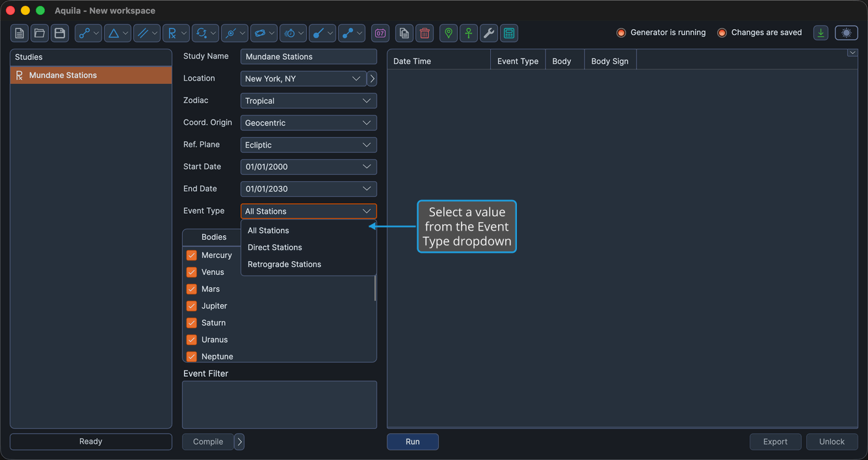Image resolution: width=868 pixels, height=460 pixels.
Task: Open the End Date picker dropdown
Action: [309, 189]
